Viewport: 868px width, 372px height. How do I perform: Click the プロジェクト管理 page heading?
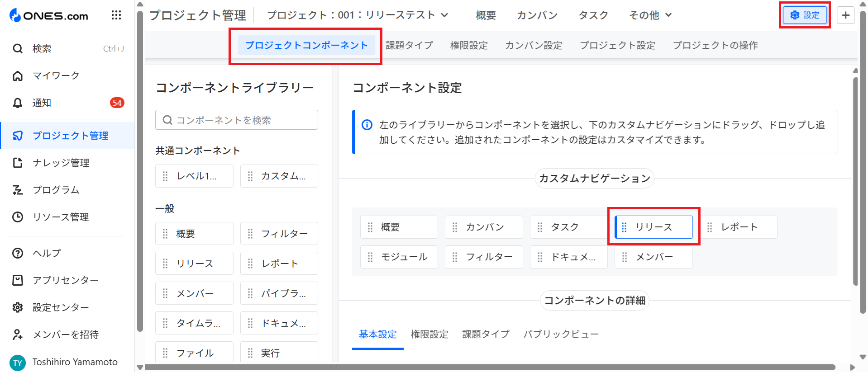coord(198,15)
